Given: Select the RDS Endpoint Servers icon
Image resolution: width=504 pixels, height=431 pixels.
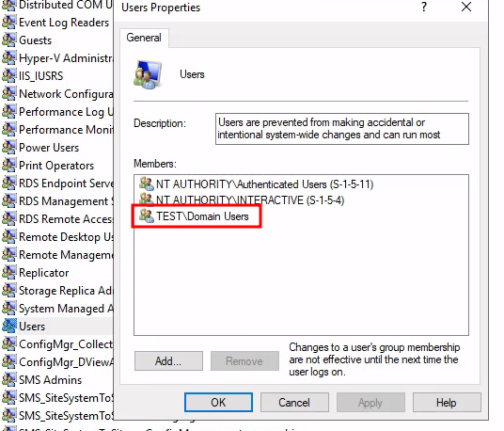Looking at the screenshot, I should (x=8, y=183).
